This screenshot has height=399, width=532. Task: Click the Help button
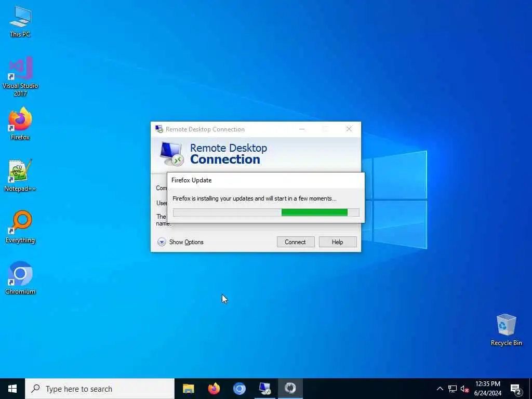[338, 242]
